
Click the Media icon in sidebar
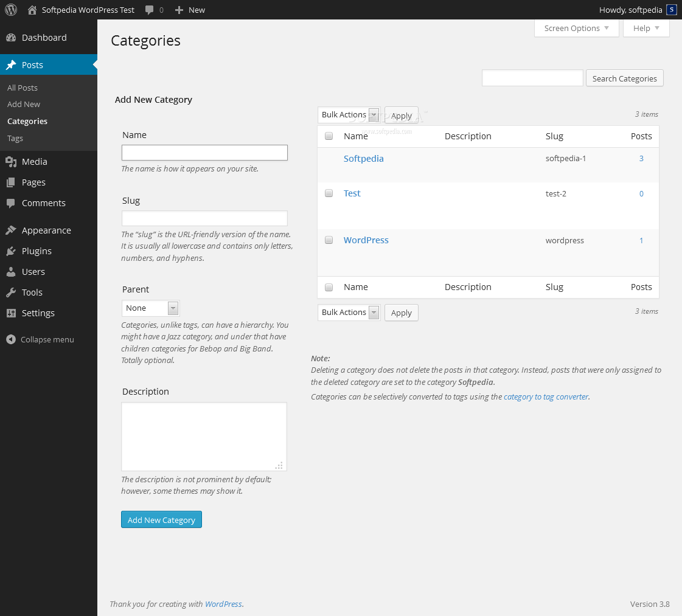coord(11,162)
